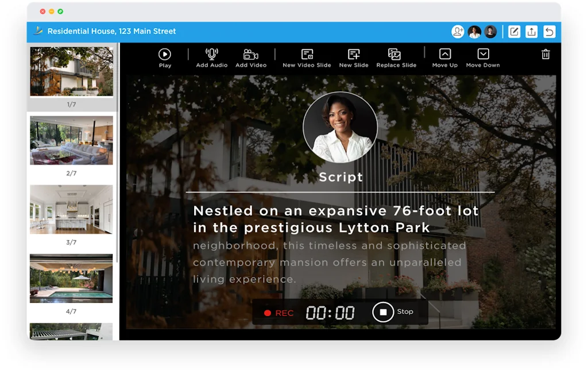Image resolution: width=588 pixels, height=373 pixels.
Task: Open the edit icon in the title bar
Action: point(514,32)
